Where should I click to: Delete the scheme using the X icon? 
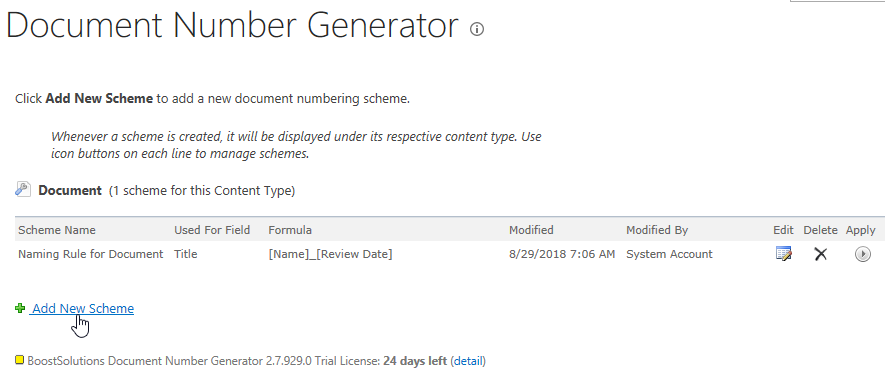(x=821, y=254)
